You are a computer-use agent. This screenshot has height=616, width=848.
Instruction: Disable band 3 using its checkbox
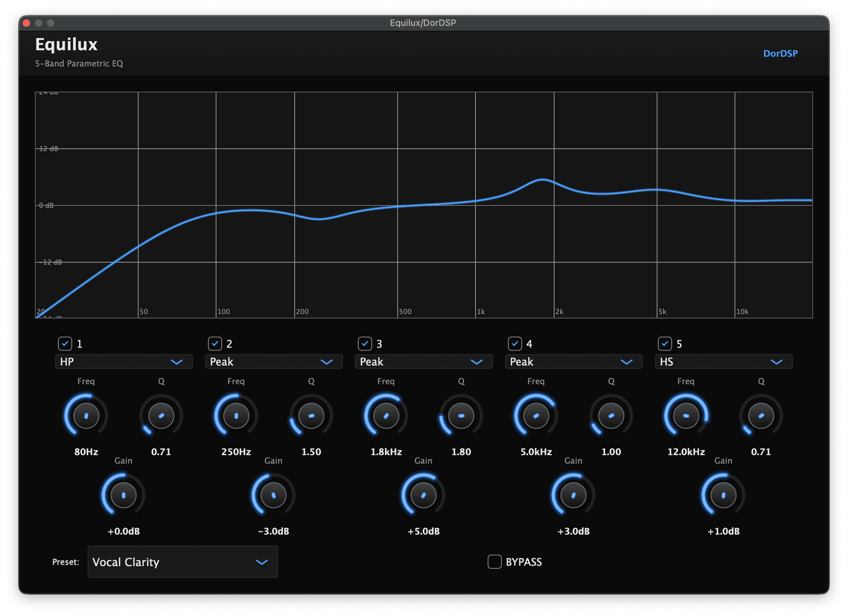(x=365, y=344)
